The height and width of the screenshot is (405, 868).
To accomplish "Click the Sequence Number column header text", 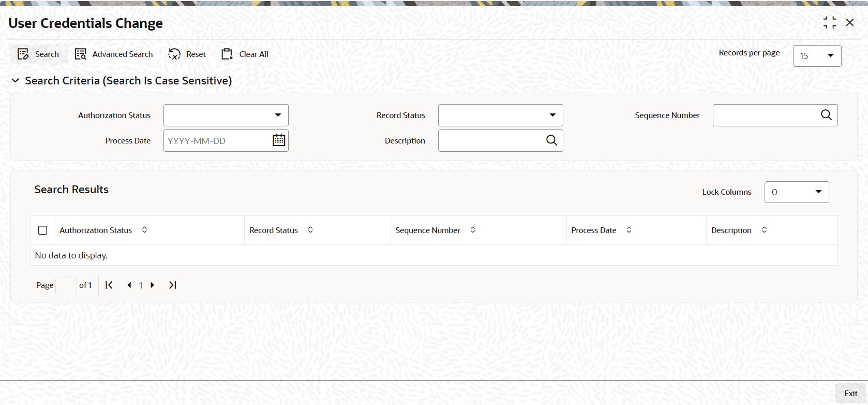I will point(428,230).
